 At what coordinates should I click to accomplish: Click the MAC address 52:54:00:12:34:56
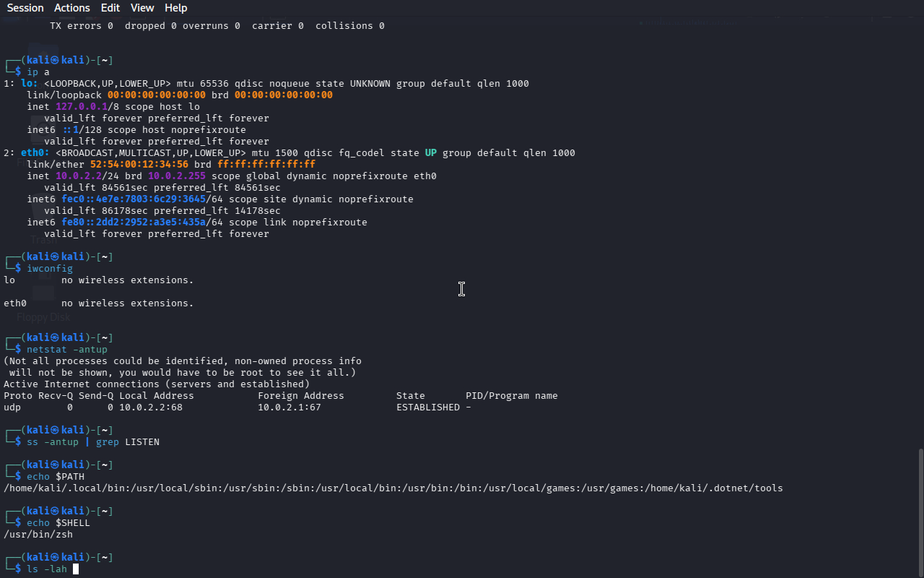coord(139,165)
